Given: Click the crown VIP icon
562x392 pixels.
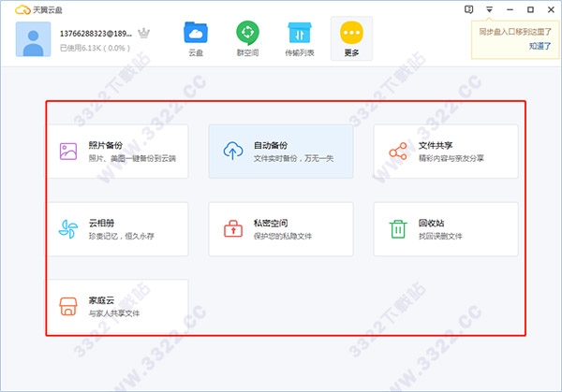Looking at the screenshot, I should pos(143,34).
